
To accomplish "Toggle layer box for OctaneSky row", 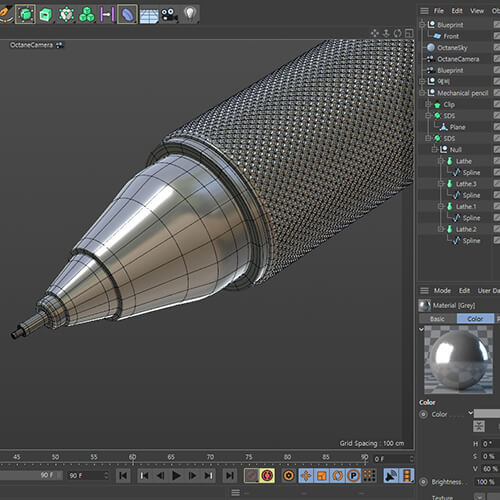I will tap(497, 48).
